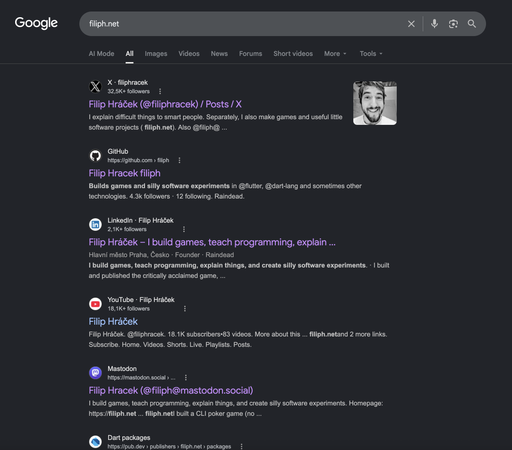Open Filip Hracek filiph GitHub link
512x450 pixels.
tap(124, 173)
